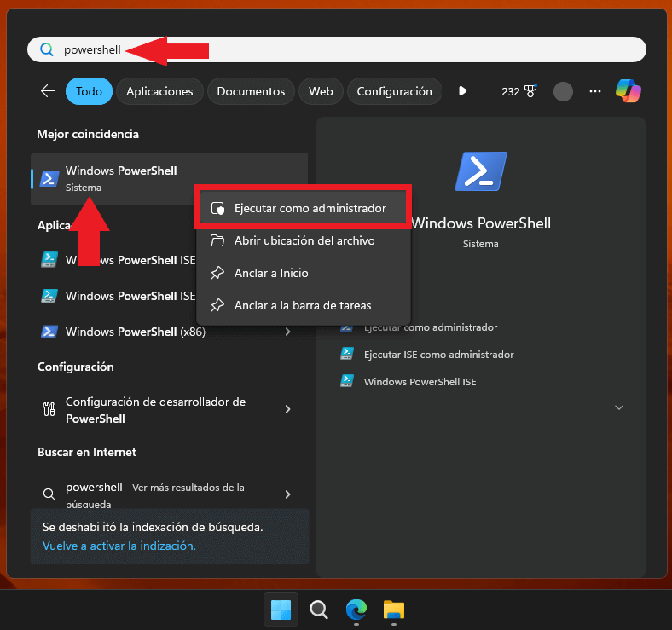Select Anclar a Inicio menu entry

pyautogui.click(x=303, y=273)
